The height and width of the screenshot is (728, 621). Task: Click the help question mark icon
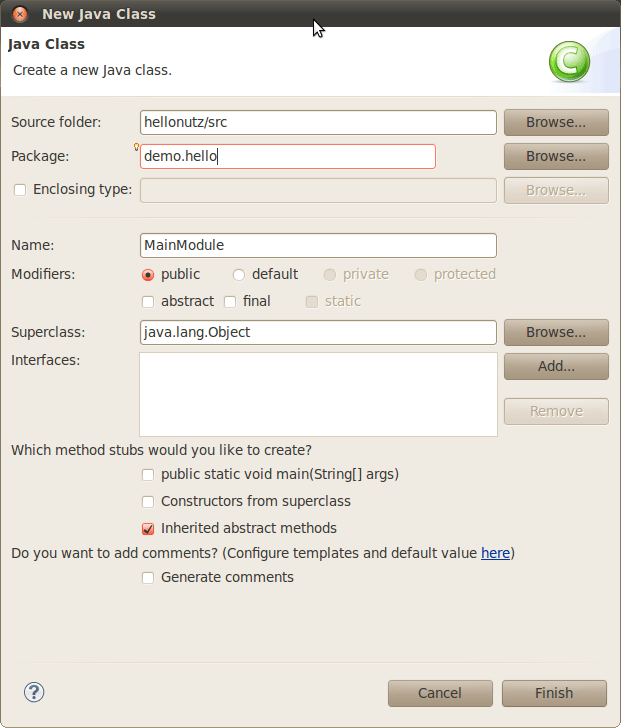click(34, 692)
